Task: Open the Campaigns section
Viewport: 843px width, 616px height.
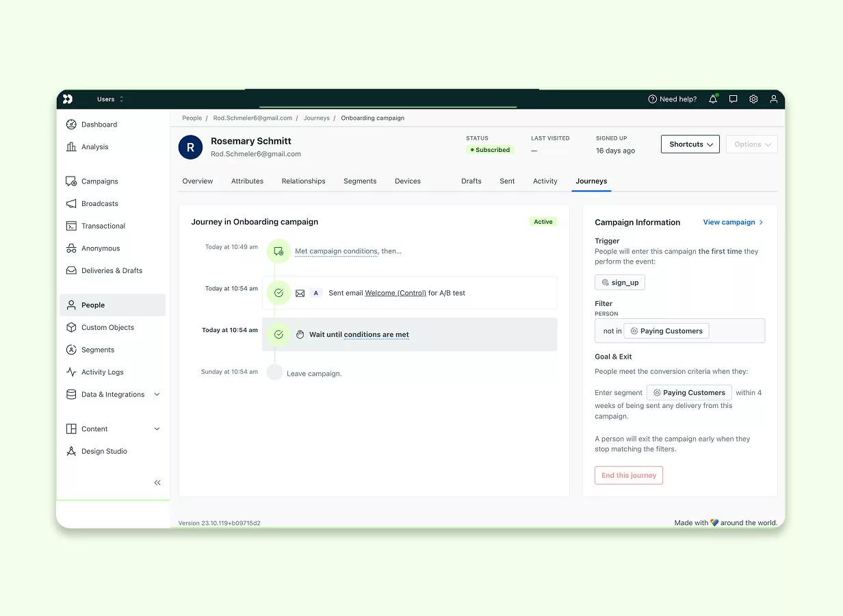Action: pyautogui.click(x=100, y=181)
